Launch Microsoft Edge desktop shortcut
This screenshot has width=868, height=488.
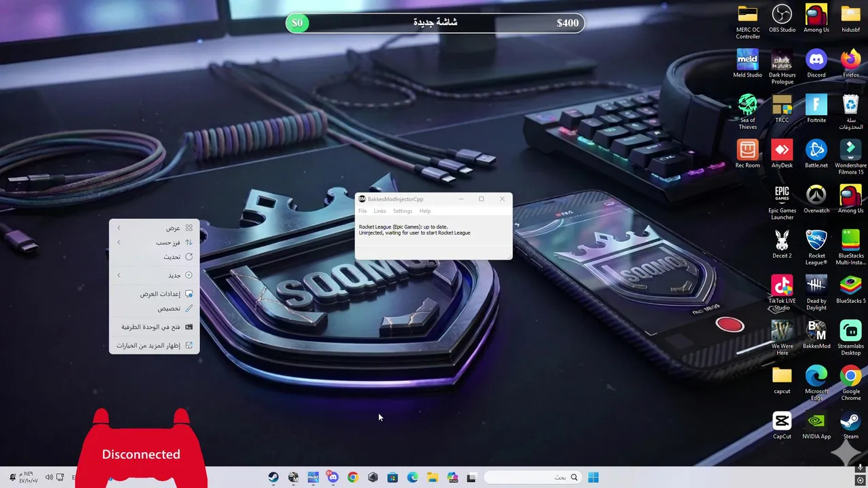coord(816,383)
